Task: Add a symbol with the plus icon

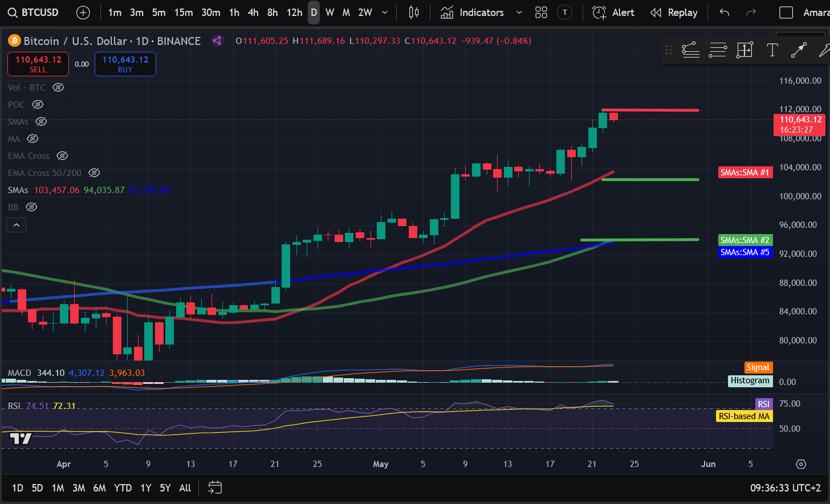Action: click(x=83, y=13)
